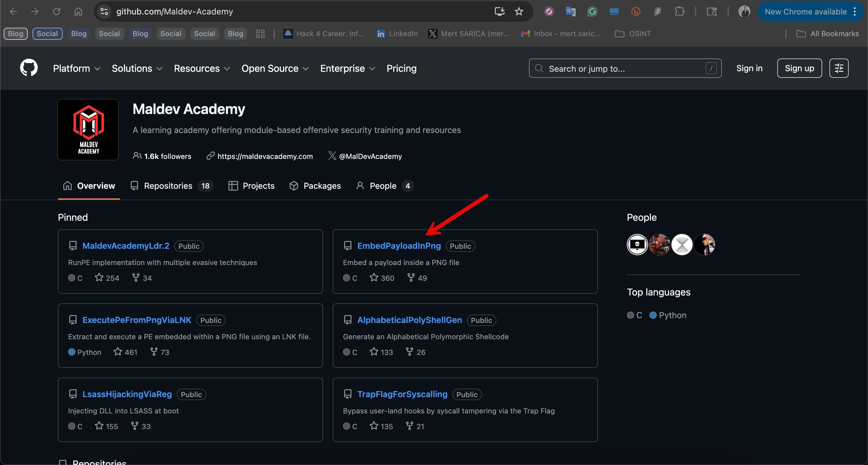Click the fork count 34 on MaldevAcademyLdr.2
Screen dimensions: 868x465
(x=142, y=278)
